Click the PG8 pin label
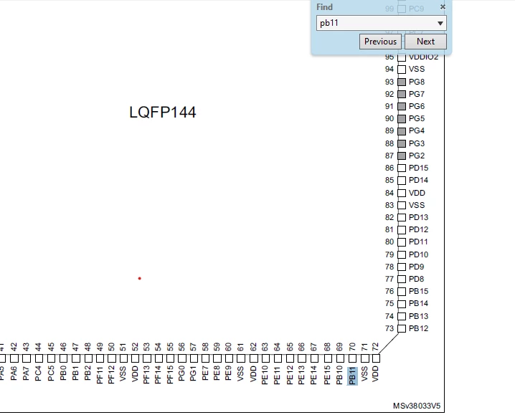 417,82
